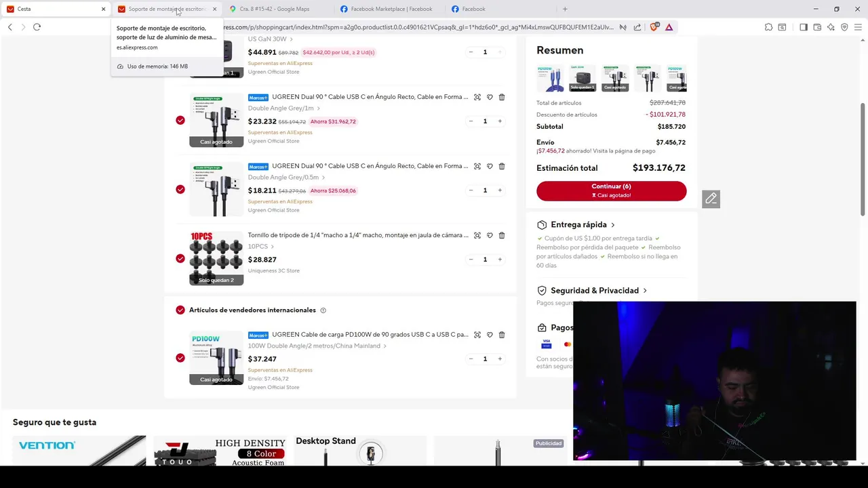Viewport: 868px width, 488px height.
Task: Increase quantity of Double Angle Grey/1m cable
Action: tap(500, 121)
